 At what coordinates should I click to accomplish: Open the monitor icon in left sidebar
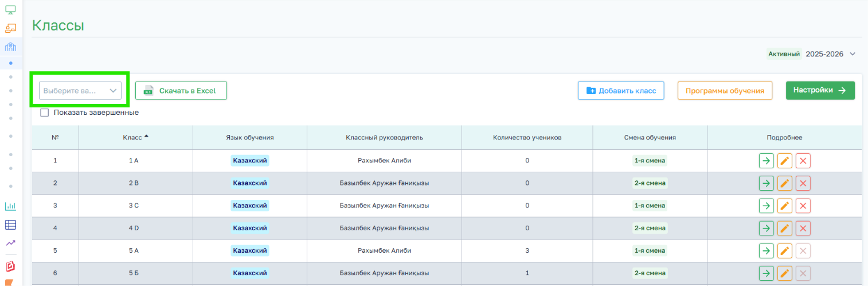coord(10,10)
